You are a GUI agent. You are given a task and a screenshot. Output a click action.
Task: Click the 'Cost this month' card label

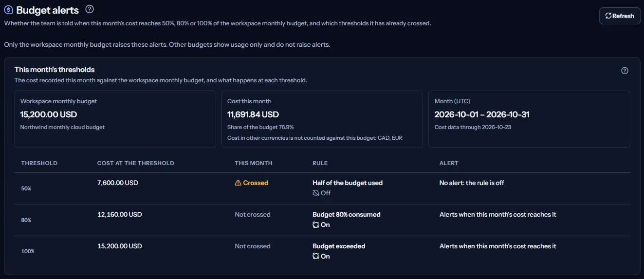coord(249,101)
